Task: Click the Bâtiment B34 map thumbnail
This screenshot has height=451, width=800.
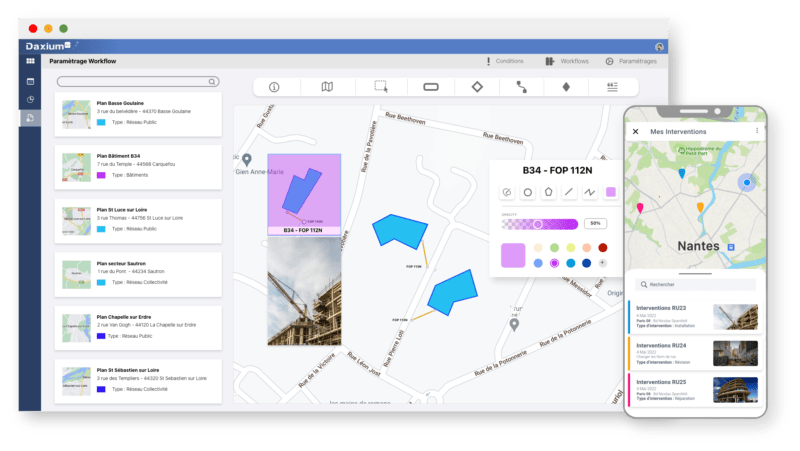Action: pos(76,167)
